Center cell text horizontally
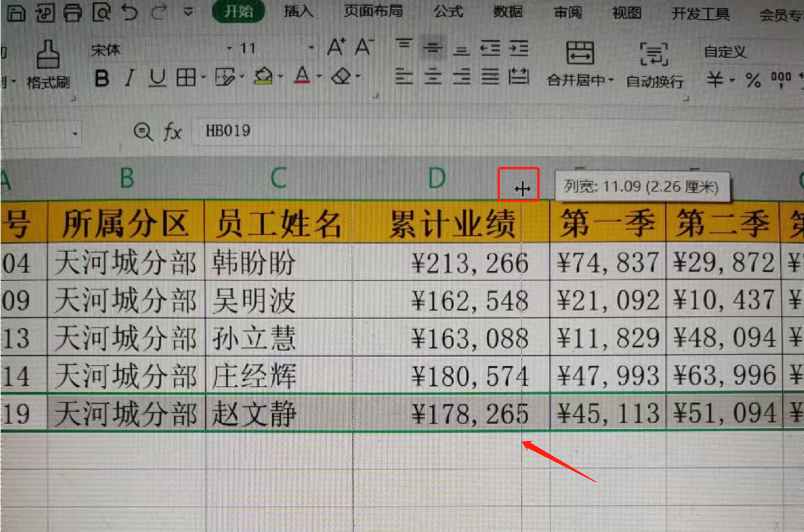 coord(433,76)
